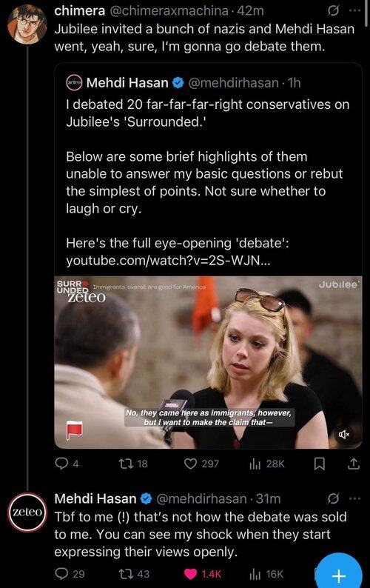Open @chimeraxmachina handle link
Image resolution: width=370 pixels, height=588 pixels.
168,11
